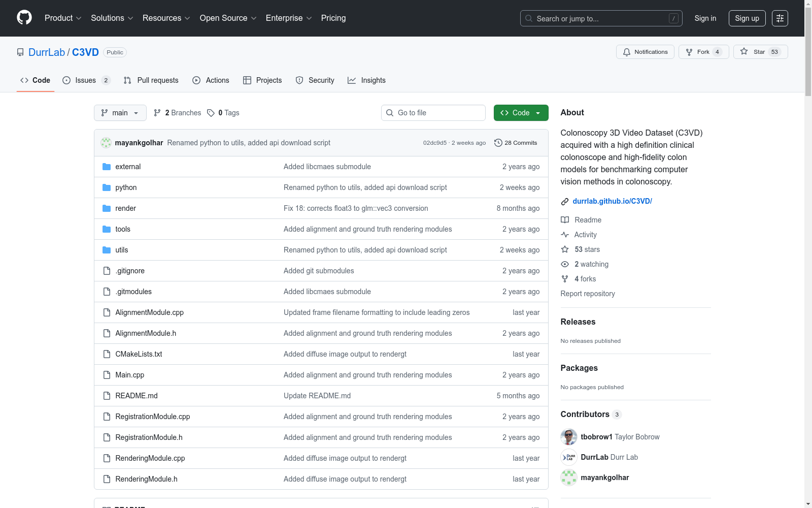
Task: View the 28 Commits history
Action: click(516, 143)
